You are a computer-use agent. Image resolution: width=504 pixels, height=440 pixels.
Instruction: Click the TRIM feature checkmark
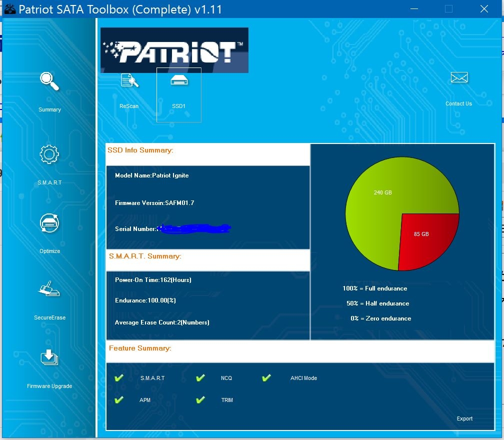point(200,399)
